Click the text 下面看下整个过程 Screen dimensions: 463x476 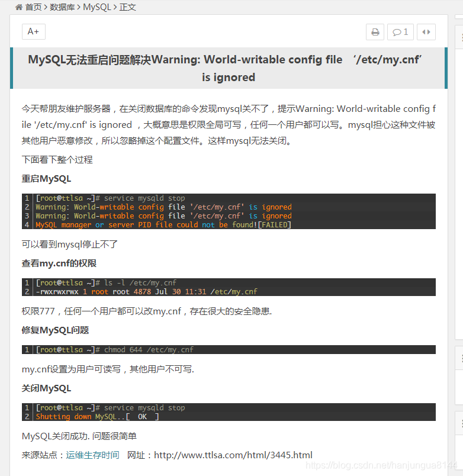click(x=57, y=160)
